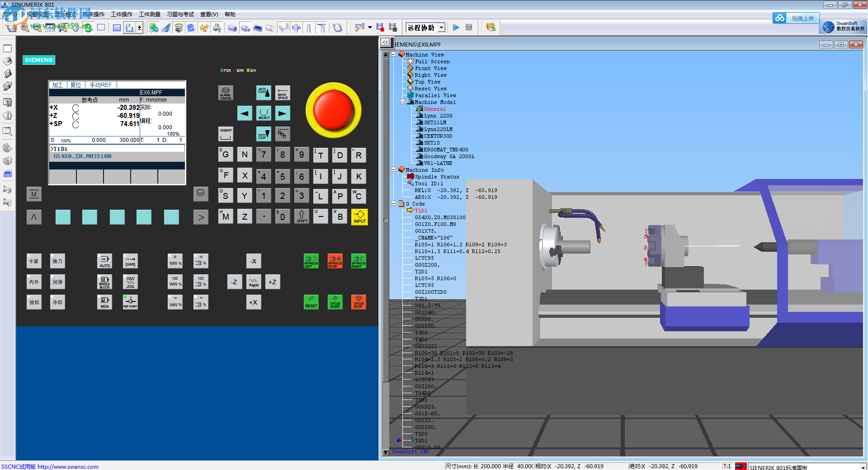Click the recall caret key under M

click(34, 217)
